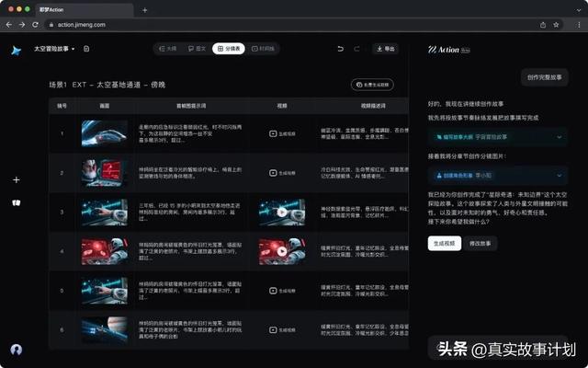The image size is (588, 368).
Task: Click the 镜号 column header
Action: pos(62,106)
